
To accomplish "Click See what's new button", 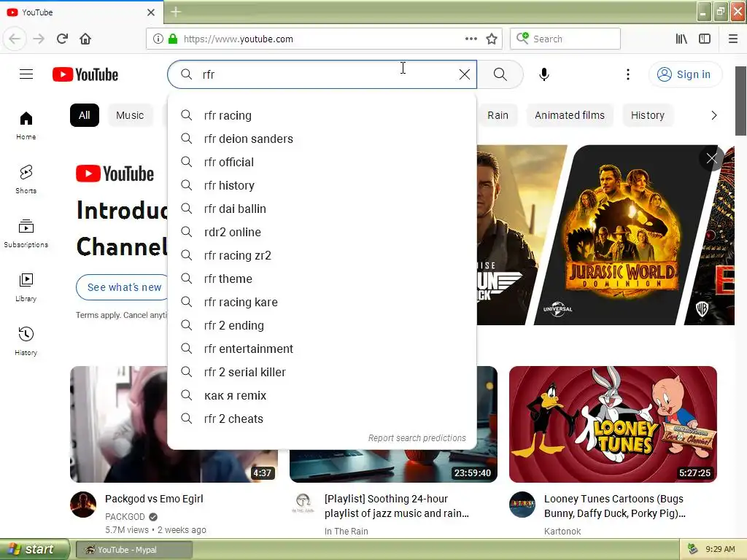I will [x=122, y=287].
